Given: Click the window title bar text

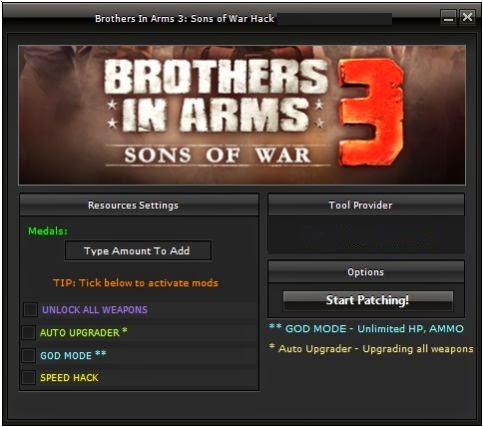Looking at the screenshot, I should tap(184, 19).
